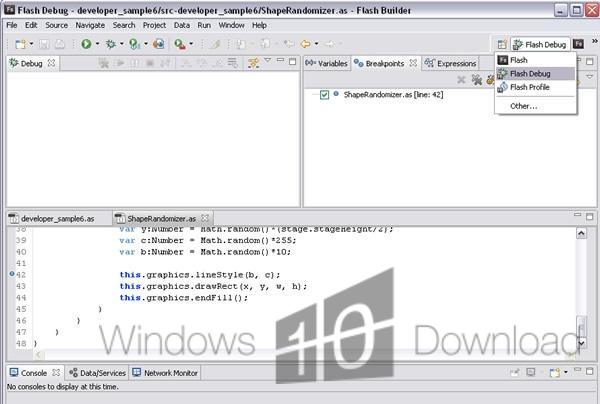Open the Data menu

(x=182, y=25)
